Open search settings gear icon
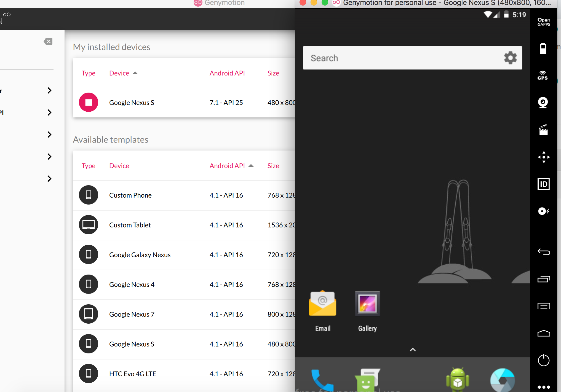Screen dimensions: 561x392 (510, 58)
